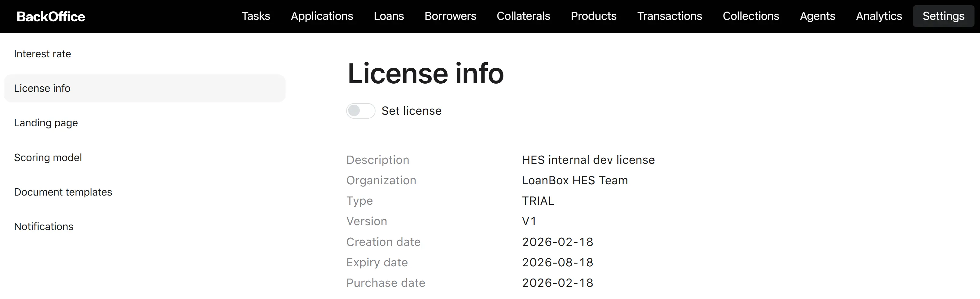Viewport: 980px width, 299px height.
Task: Click the 'Version' field label
Action: [x=367, y=221]
